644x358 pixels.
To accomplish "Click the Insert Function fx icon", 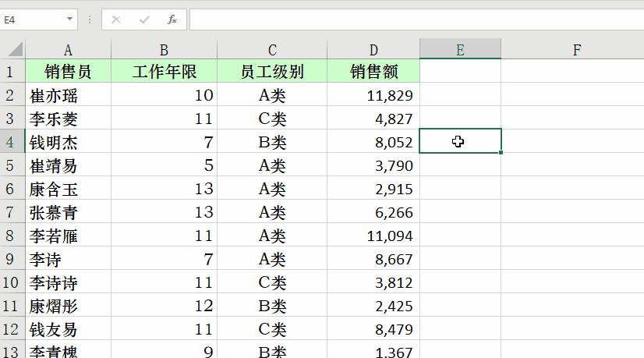I will coord(172,19).
